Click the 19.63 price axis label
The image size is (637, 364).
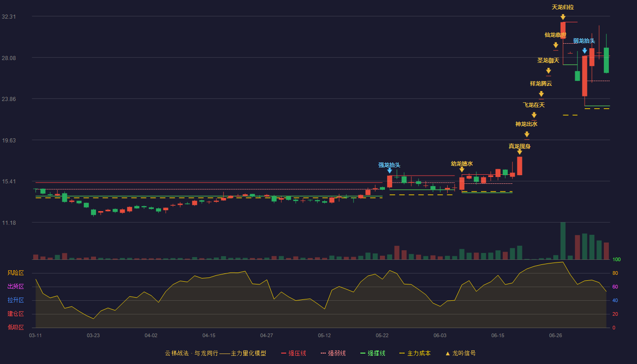tap(9, 140)
